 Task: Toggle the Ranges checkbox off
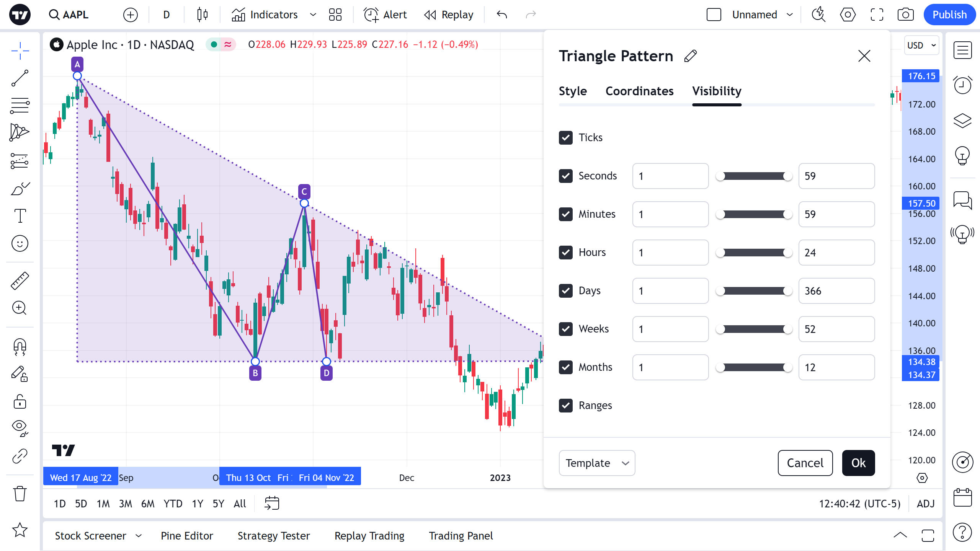click(566, 406)
